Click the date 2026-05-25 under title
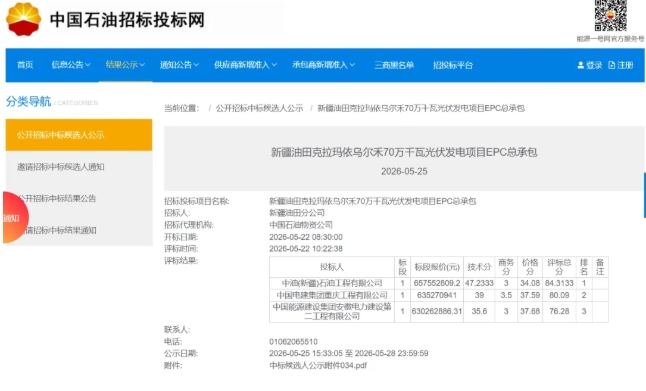646x391 pixels. click(404, 171)
